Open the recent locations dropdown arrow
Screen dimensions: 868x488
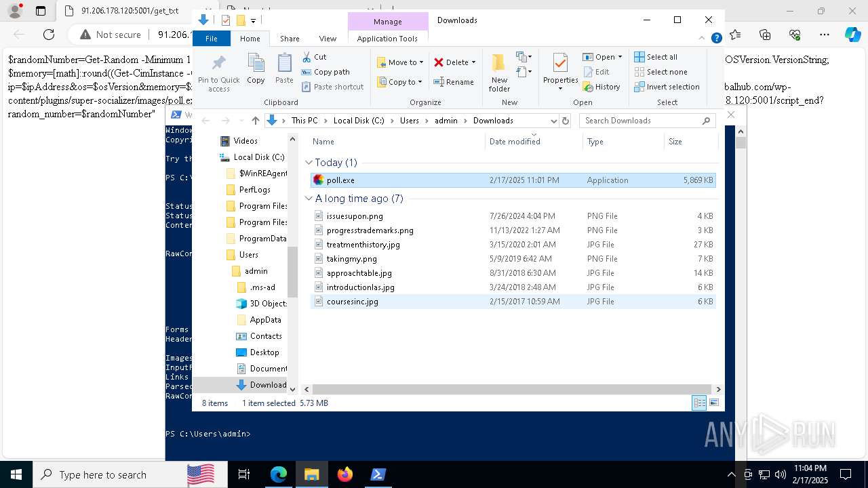241,121
